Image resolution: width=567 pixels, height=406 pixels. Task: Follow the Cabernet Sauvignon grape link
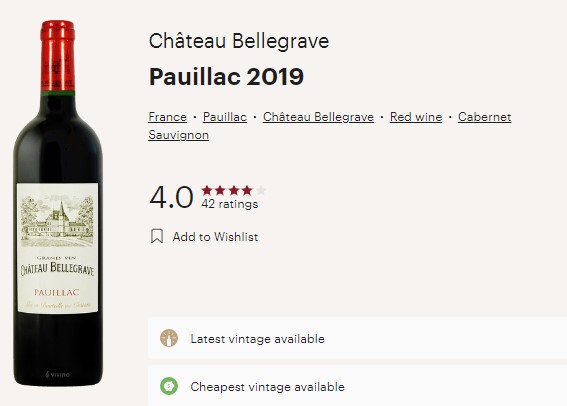pyautogui.click(x=330, y=126)
